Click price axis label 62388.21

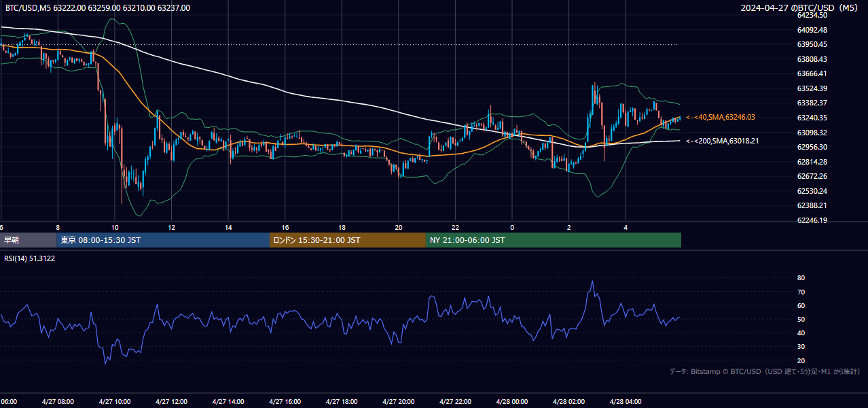pyautogui.click(x=812, y=205)
